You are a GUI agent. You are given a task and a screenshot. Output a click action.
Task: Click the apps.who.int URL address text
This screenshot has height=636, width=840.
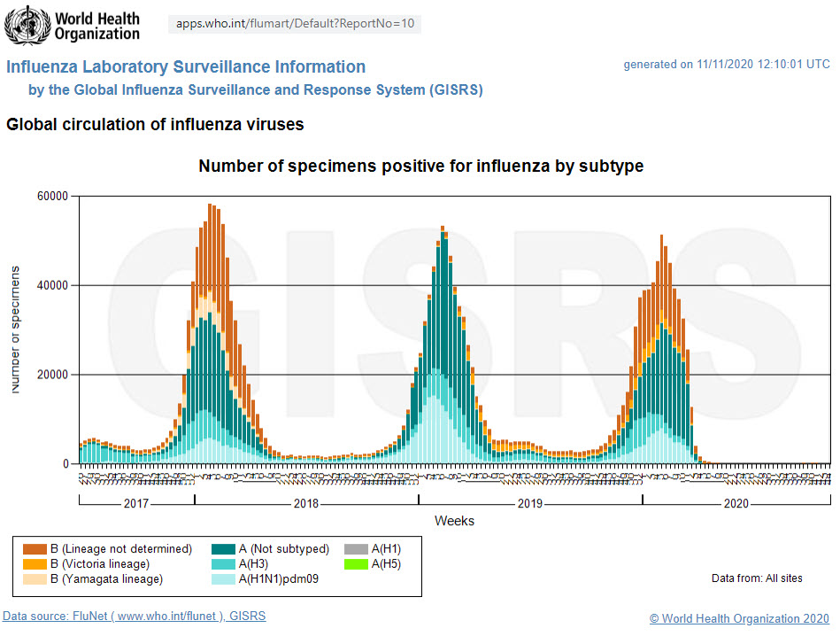[295, 24]
